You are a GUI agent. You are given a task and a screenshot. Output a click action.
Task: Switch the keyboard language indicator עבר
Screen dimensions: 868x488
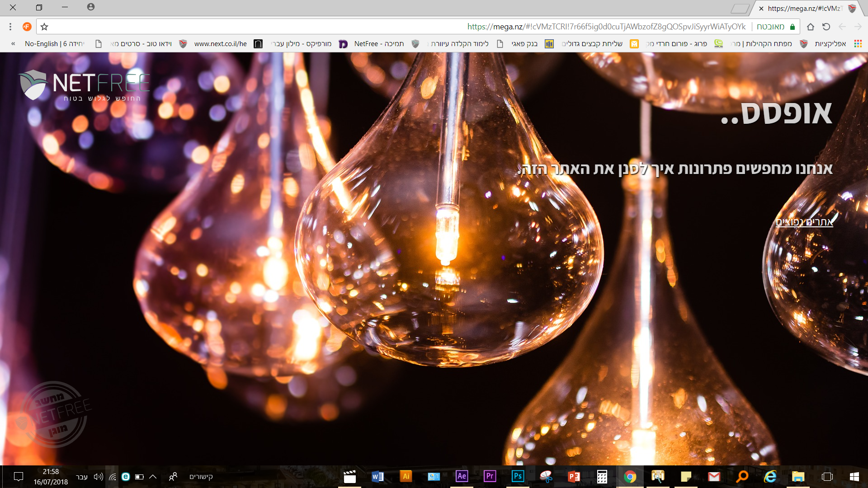pyautogui.click(x=82, y=477)
